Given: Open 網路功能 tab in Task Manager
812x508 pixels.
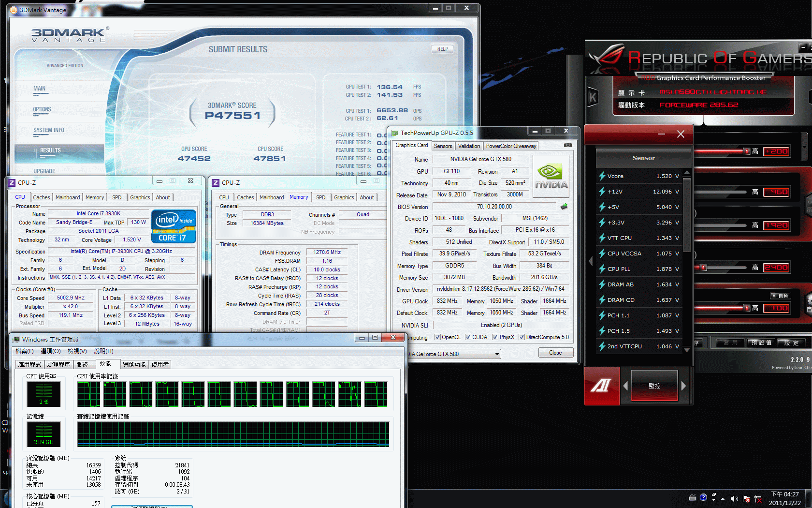Looking at the screenshot, I should [134, 365].
